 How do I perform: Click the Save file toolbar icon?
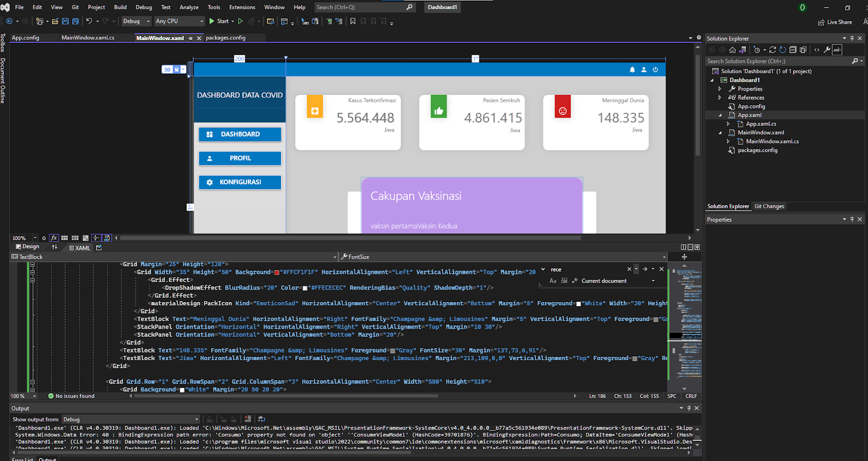[65, 21]
